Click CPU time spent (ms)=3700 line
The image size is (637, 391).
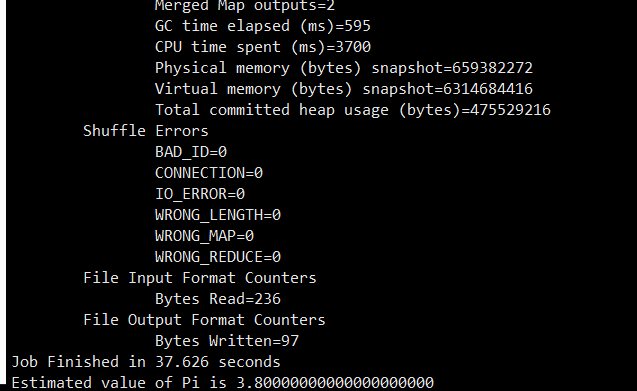[263, 47]
